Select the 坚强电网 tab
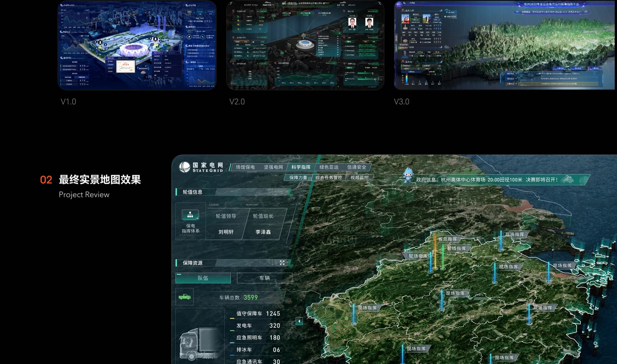 (x=273, y=167)
